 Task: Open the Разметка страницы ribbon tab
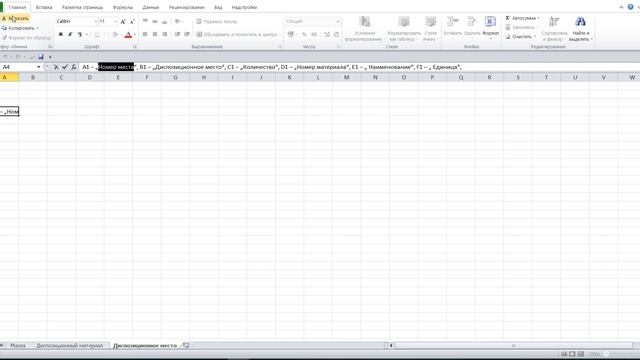coord(82,7)
